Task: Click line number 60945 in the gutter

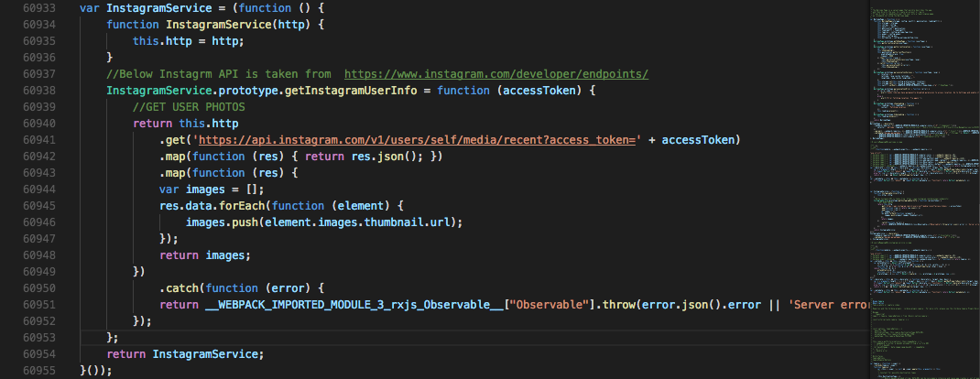Action: tap(39, 205)
